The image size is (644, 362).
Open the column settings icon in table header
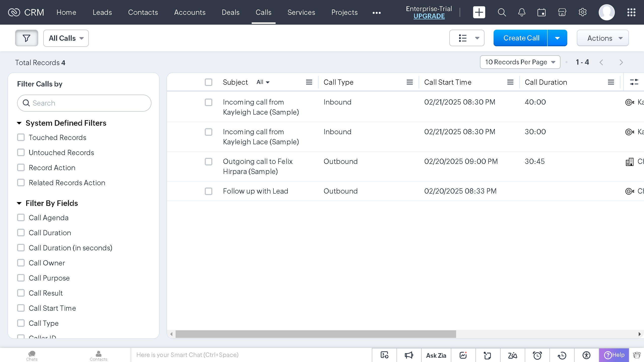click(x=634, y=82)
